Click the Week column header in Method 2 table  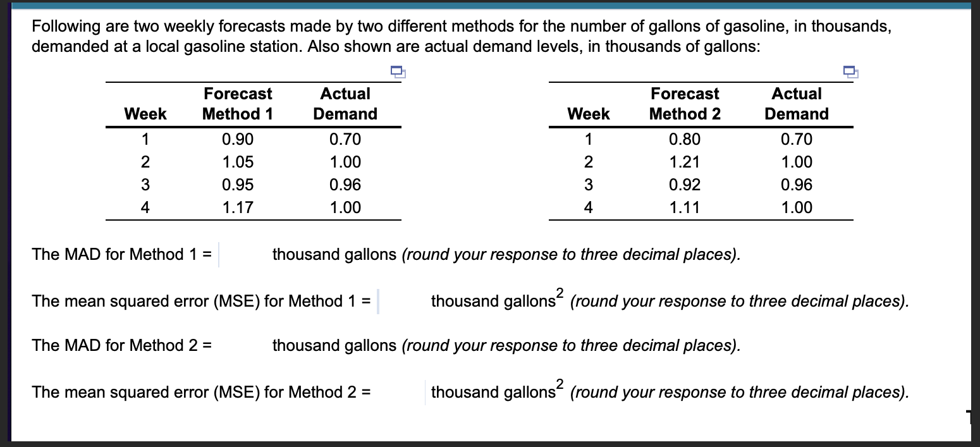[588, 114]
